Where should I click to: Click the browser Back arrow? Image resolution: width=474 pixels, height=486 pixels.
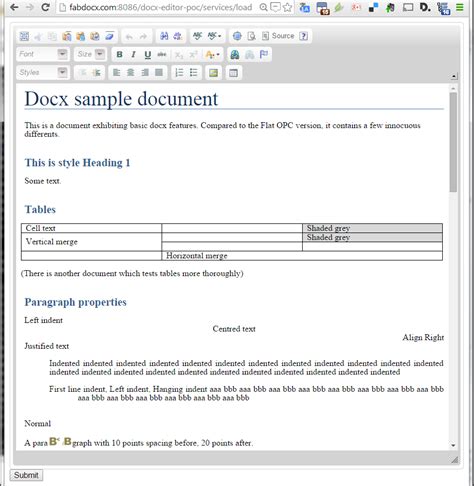[14, 7]
